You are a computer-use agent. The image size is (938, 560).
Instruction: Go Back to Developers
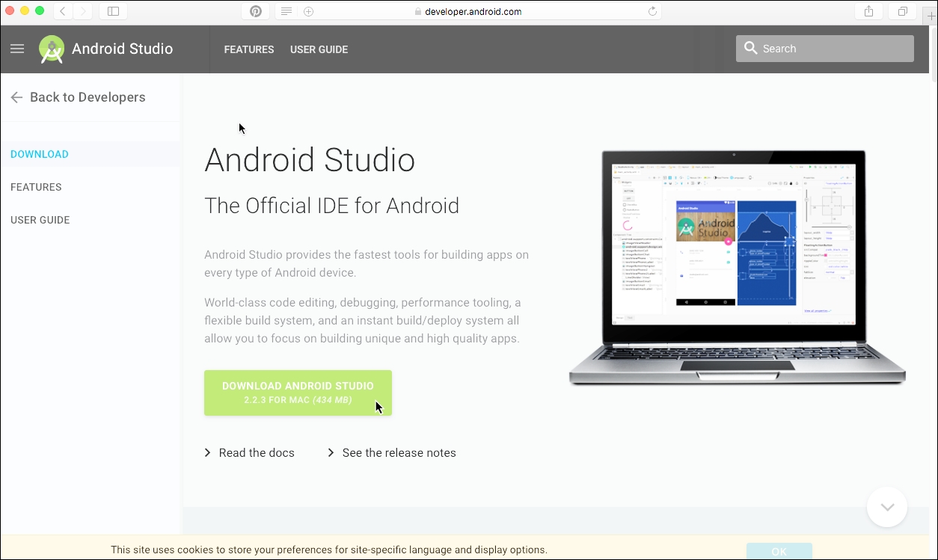78,97
